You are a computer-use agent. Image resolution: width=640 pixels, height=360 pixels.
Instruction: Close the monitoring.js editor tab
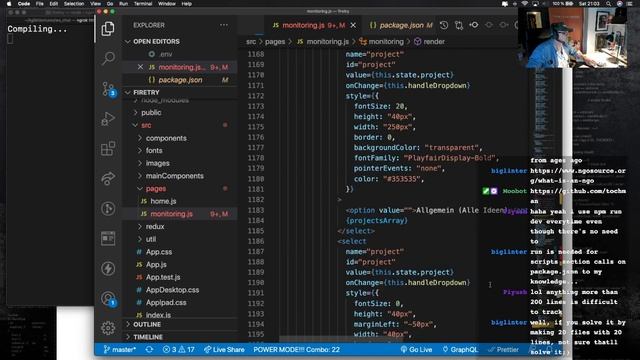pyautogui.click(x=353, y=25)
